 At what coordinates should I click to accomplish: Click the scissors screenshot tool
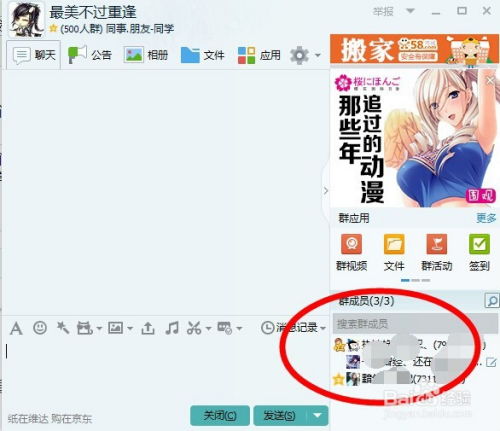(194, 328)
